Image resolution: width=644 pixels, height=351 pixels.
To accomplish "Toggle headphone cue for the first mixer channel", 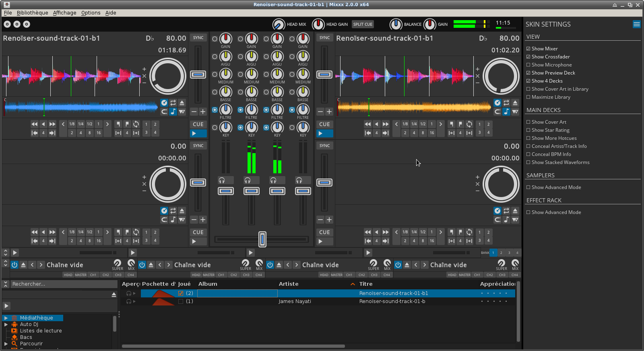I will tap(225, 180).
